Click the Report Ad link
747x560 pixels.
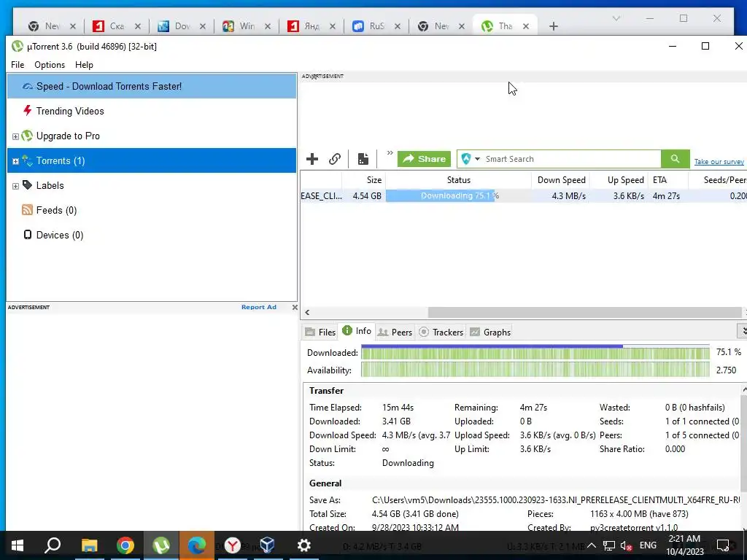point(259,307)
